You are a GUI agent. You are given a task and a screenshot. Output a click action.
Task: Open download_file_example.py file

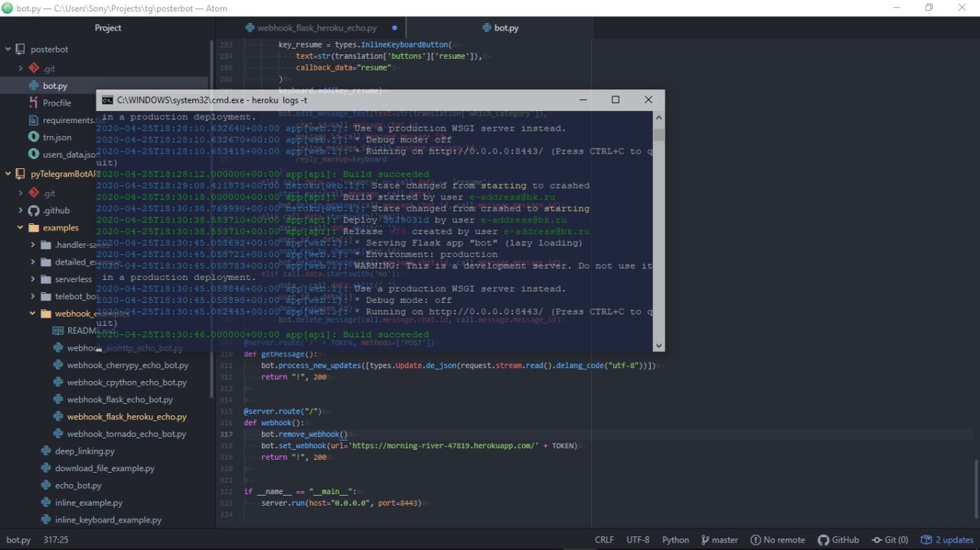[105, 468]
